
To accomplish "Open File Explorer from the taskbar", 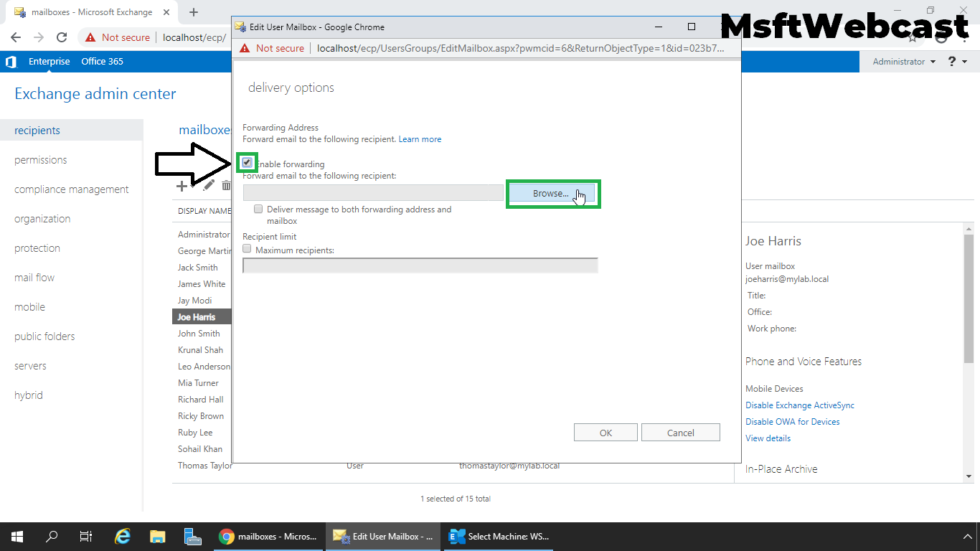I will [x=158, y=537].
